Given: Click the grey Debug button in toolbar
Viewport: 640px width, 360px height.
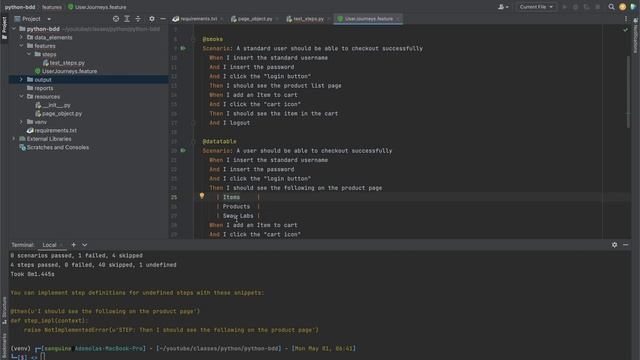Looking at the screenshot, I should (576, 7).
